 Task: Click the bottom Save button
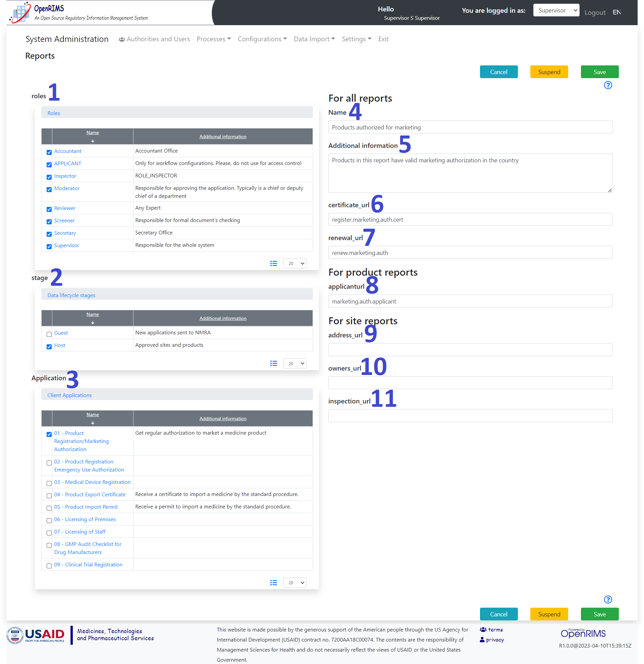[599, 614]
